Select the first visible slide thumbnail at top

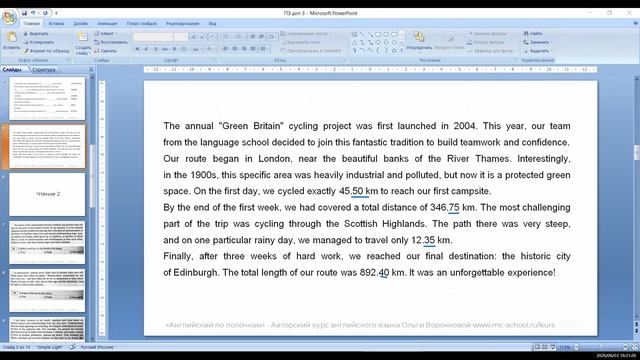[x=47, y=98]
